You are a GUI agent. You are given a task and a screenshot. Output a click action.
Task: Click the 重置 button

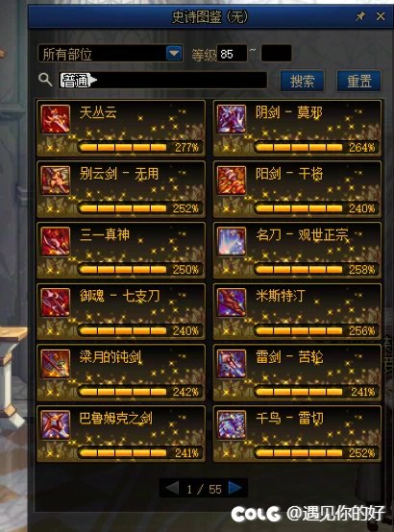(x=359, y=81)
